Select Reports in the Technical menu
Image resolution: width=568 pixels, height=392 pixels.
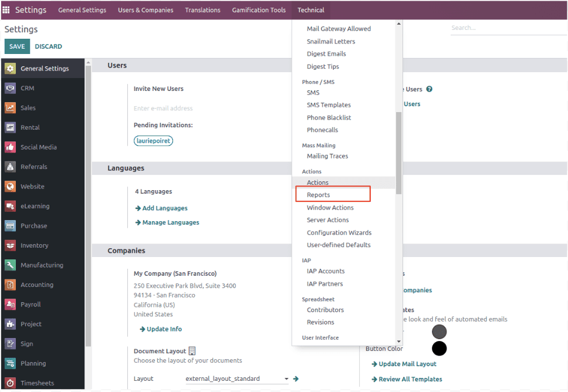click(x=319, y=195)
